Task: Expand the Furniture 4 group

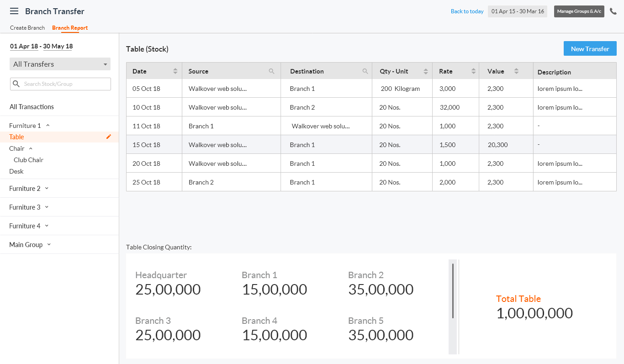Action: pyautogui.click(x=47, y=226)
